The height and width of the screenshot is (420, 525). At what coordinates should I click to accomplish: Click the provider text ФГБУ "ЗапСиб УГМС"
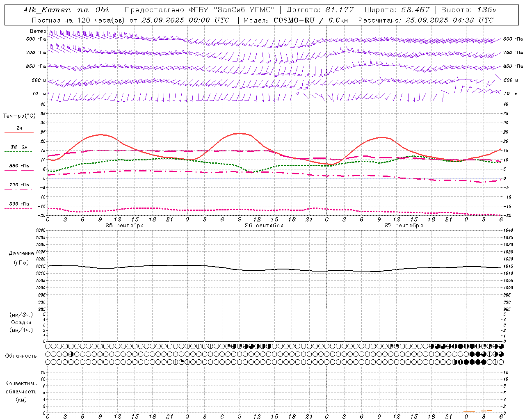[231, 10]
